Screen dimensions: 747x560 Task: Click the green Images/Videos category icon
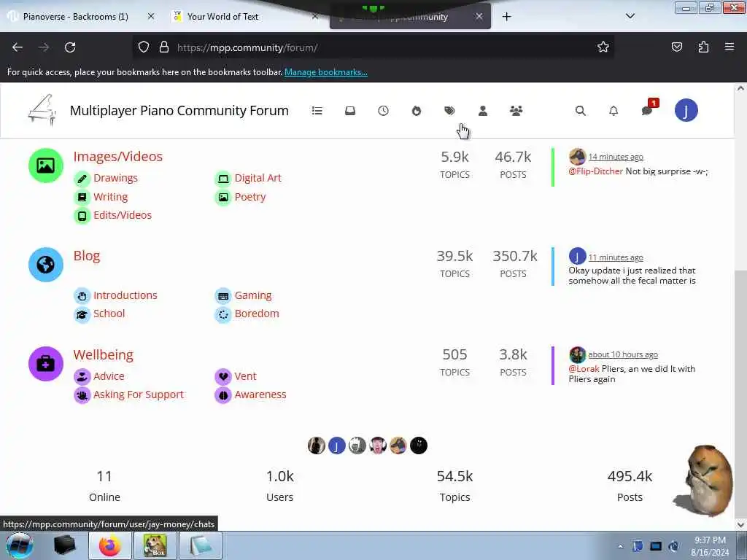pos(46,166)
